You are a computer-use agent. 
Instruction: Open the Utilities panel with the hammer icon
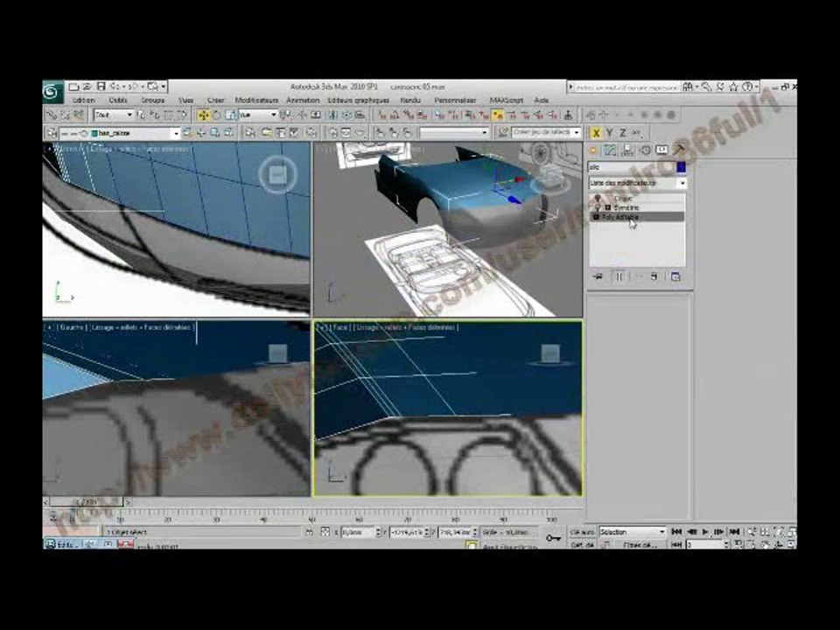pyautogui.click(x=678, y=150)
